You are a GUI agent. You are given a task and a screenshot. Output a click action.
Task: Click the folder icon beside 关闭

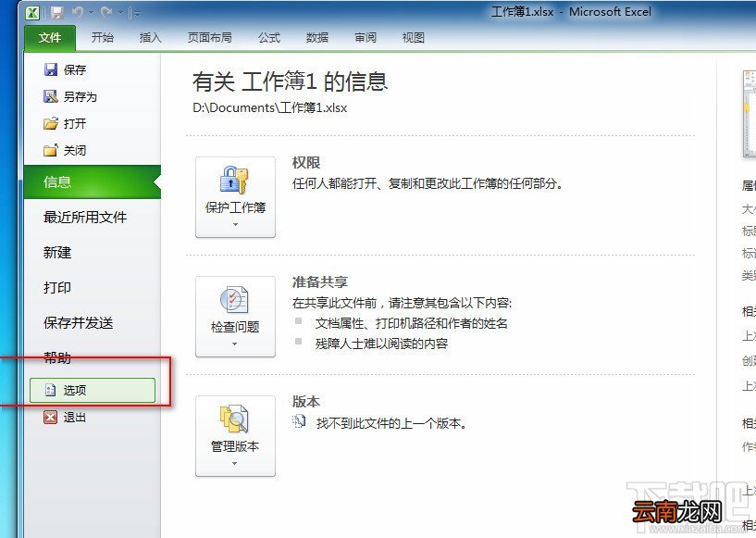click(x=51, y=151)
